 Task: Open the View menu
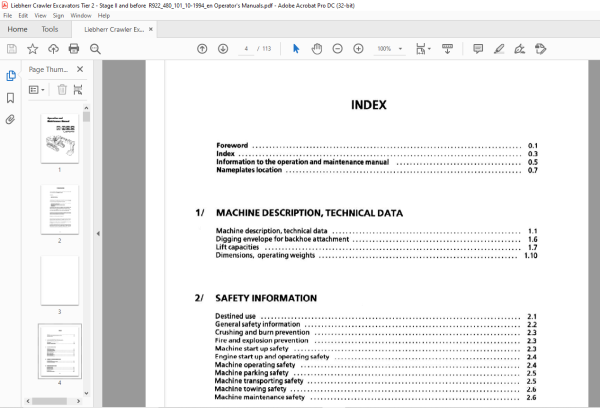pos(40,16)
